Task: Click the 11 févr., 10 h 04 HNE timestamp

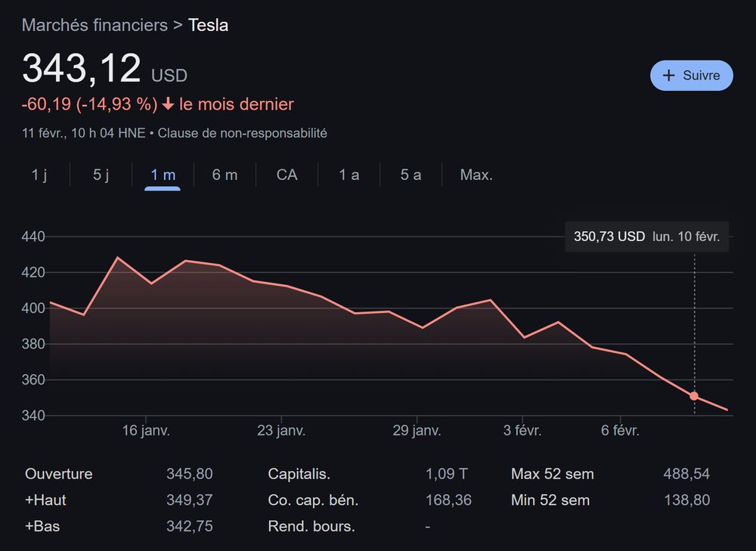Action: coord(83,133)
